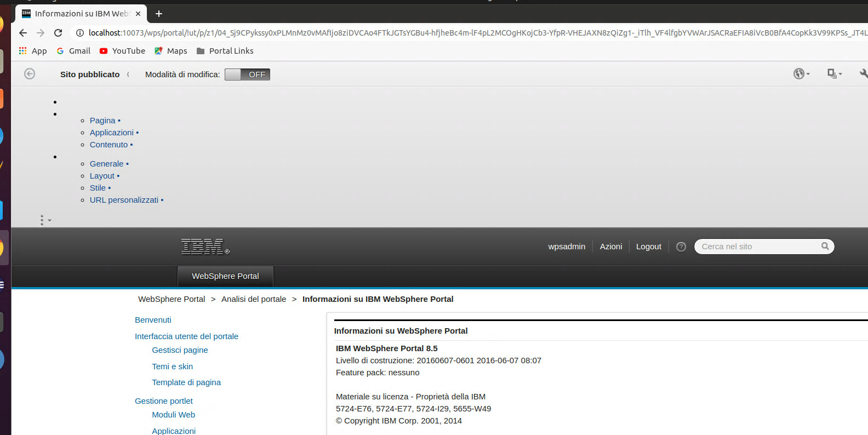Click the browser back arrow
This screenshot has width=868, height=435.
click(x=23, y=33)
